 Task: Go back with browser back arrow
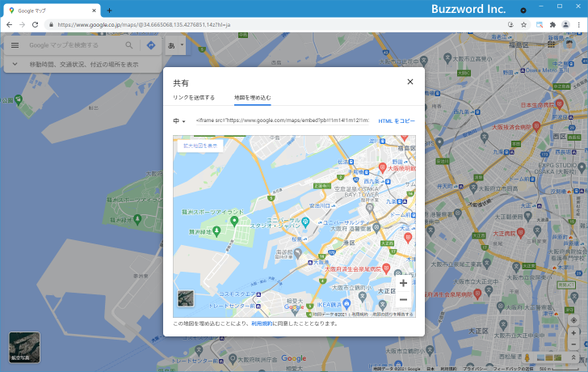click(x=10, y=25)
